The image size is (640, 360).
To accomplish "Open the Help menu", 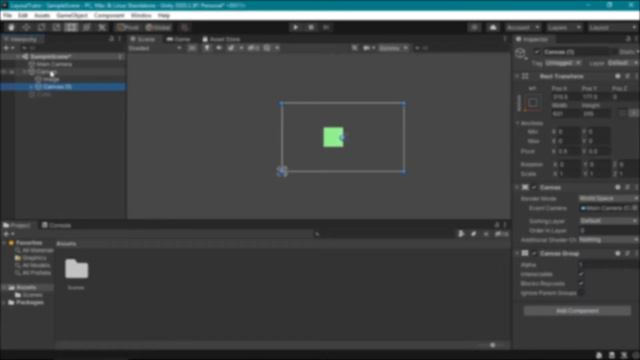I will pyautogui.click(x=164, y=16).
